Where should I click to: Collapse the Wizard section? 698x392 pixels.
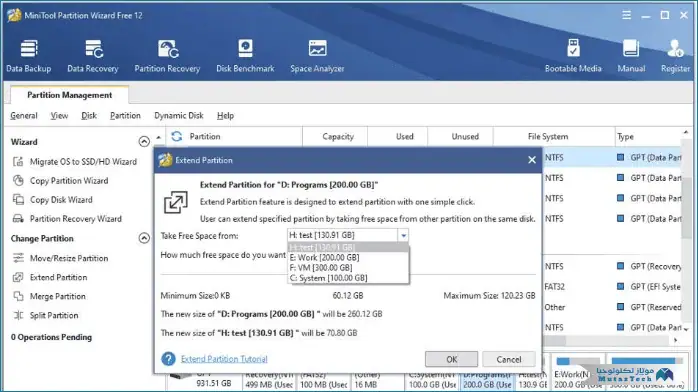[x=144, y=141]
